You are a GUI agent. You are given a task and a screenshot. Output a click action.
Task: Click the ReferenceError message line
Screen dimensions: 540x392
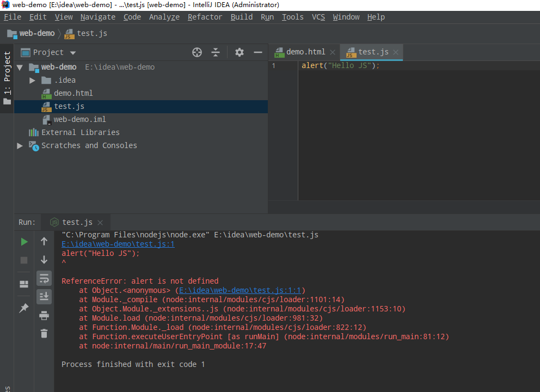(x=140, y=281)
